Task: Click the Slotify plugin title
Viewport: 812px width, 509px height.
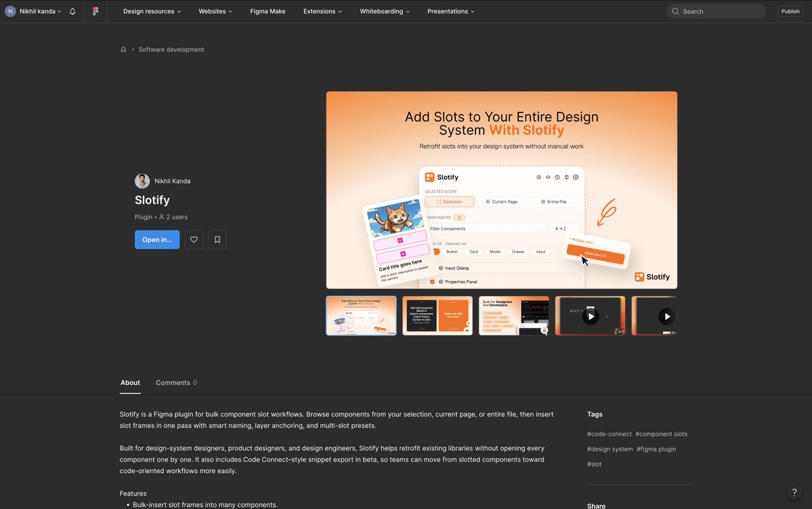Action: point(152,200)
